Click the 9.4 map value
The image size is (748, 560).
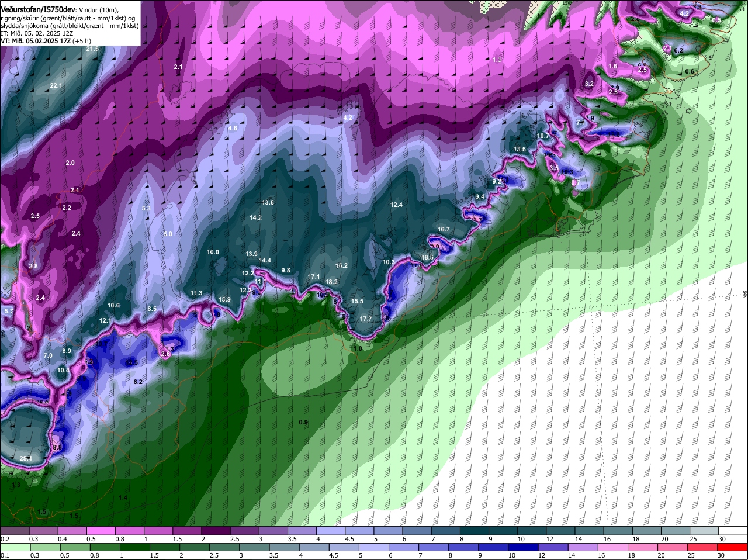(480, 196)
